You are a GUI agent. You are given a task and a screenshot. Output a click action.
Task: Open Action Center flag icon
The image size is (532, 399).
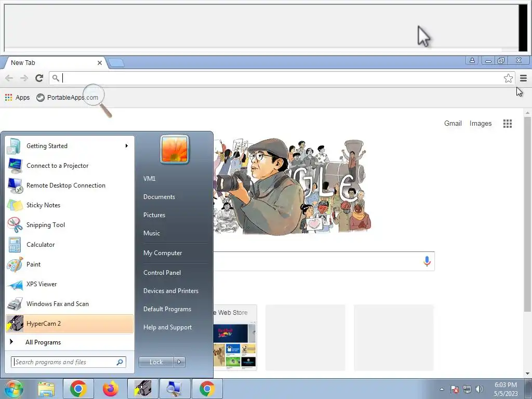pos(455,389)
